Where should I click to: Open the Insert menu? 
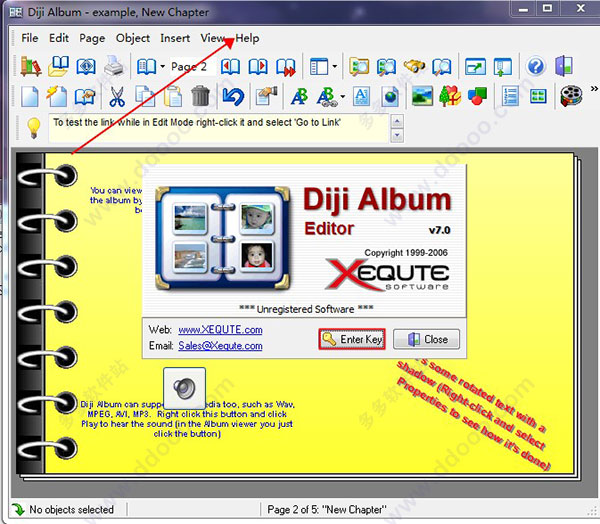coord(175,38)
